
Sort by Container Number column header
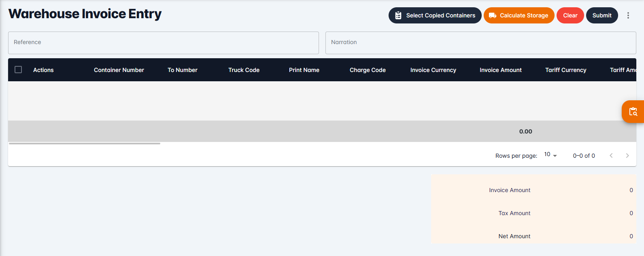click(119, 70)
